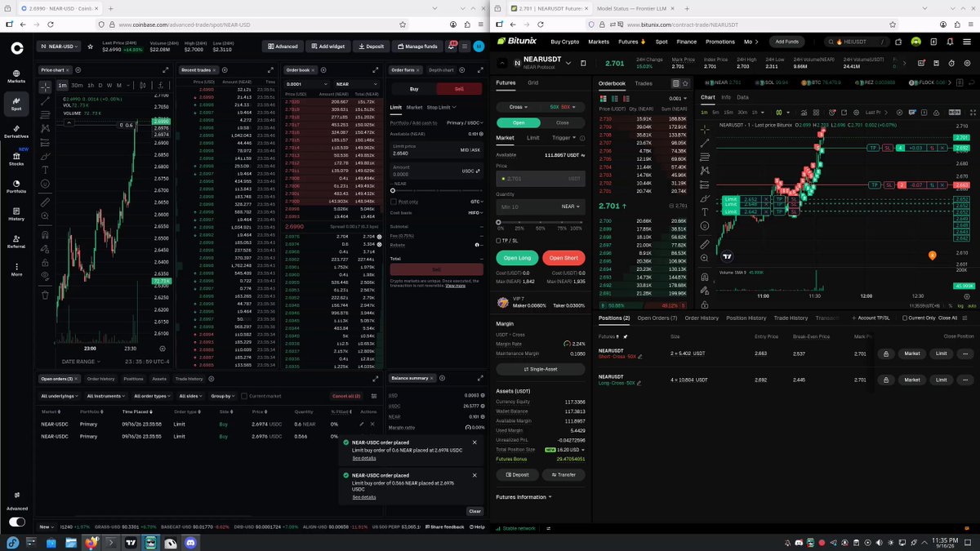Select the Limit tab in Bitunix order form
This screenshot has height=551, width=980.
tap(532, 138)
